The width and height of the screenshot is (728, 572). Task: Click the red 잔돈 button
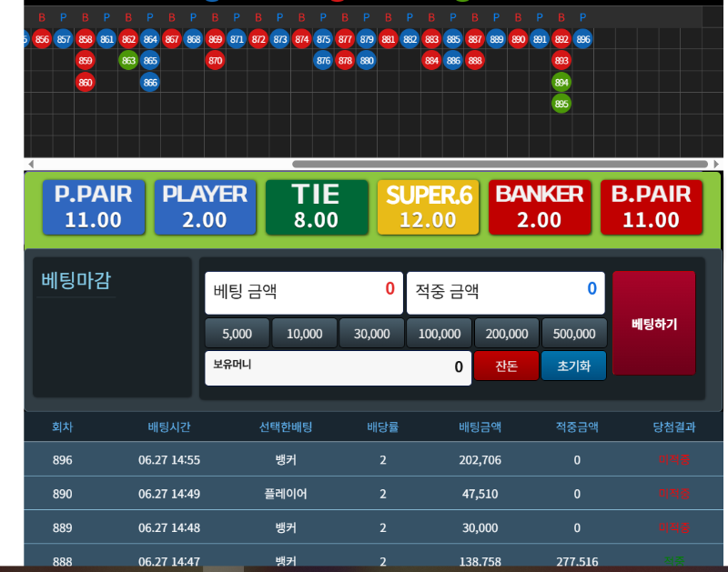coord(506,366)
